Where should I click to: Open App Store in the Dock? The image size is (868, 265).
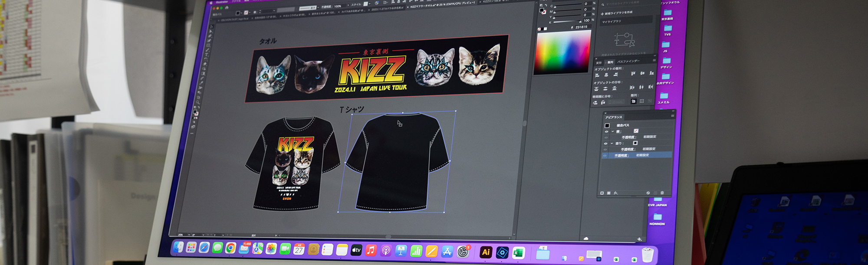[x=447, y=252]
